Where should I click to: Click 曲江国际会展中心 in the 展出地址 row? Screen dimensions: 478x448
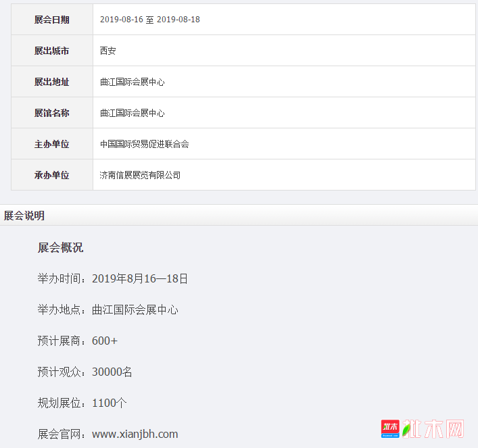[133, 82]
